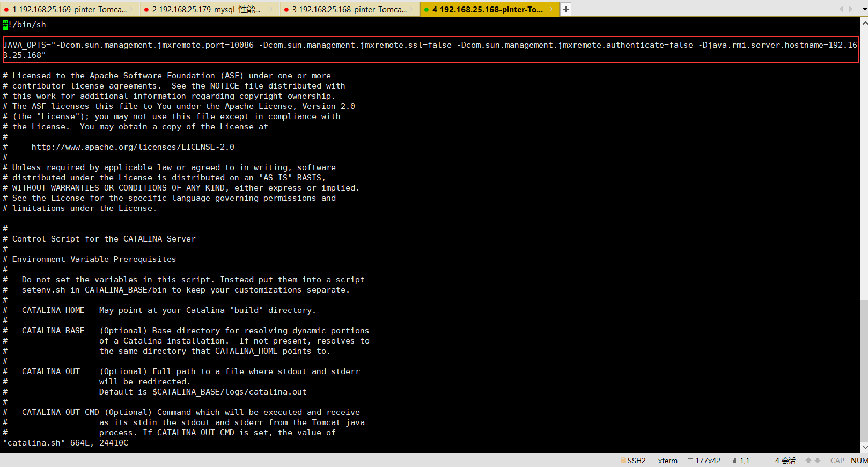868x467 pixels.
Task: Close the mysql session tab 2
Action: click(x=273, y=10)
